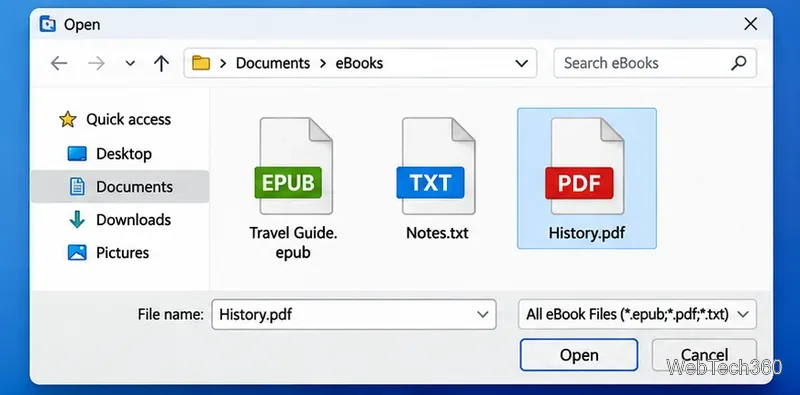Click the Cancel button
The image size is (800, 395).
point(704,355)
